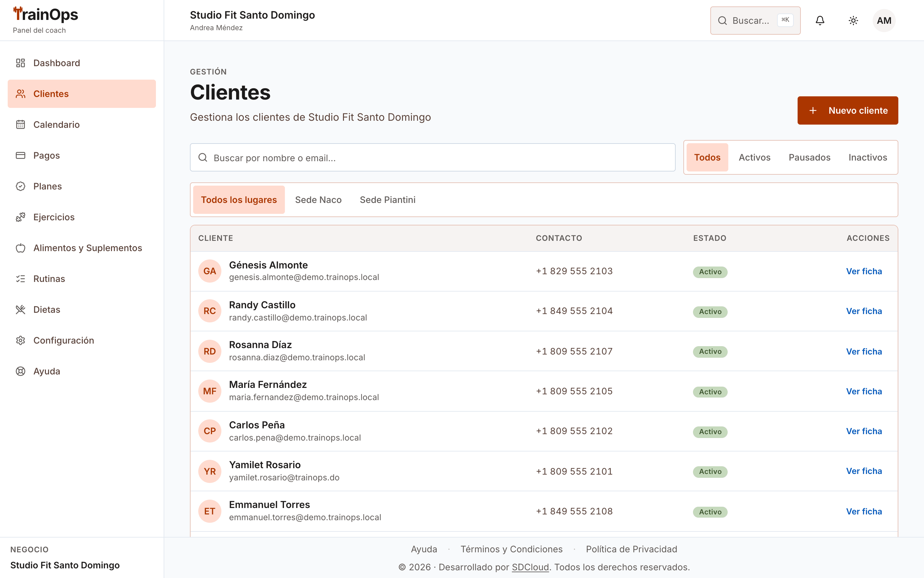924x578 pixels.
Task: Click phone number +1 809 555 2102
Action: (574, 431)
